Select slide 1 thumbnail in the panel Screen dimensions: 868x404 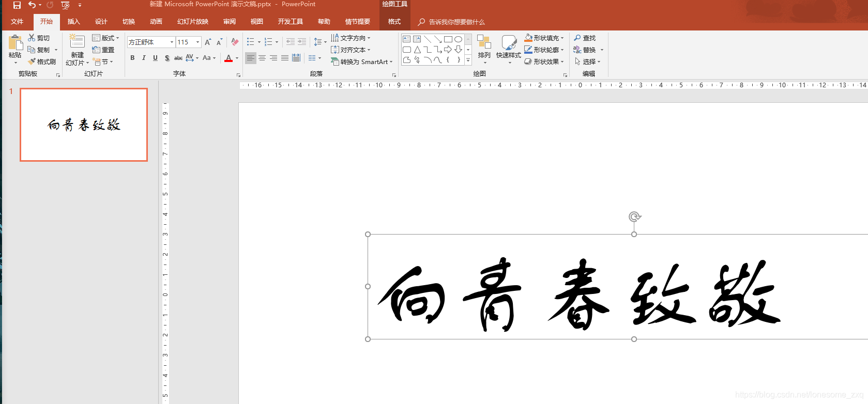(84, 125)
